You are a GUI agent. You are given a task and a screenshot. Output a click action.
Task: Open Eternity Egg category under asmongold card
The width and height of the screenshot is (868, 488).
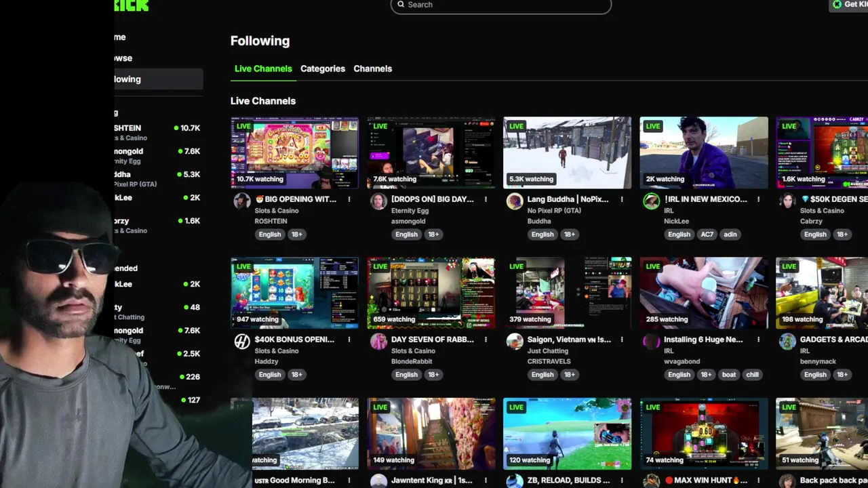pyautogui.click(x=410, y=211)
